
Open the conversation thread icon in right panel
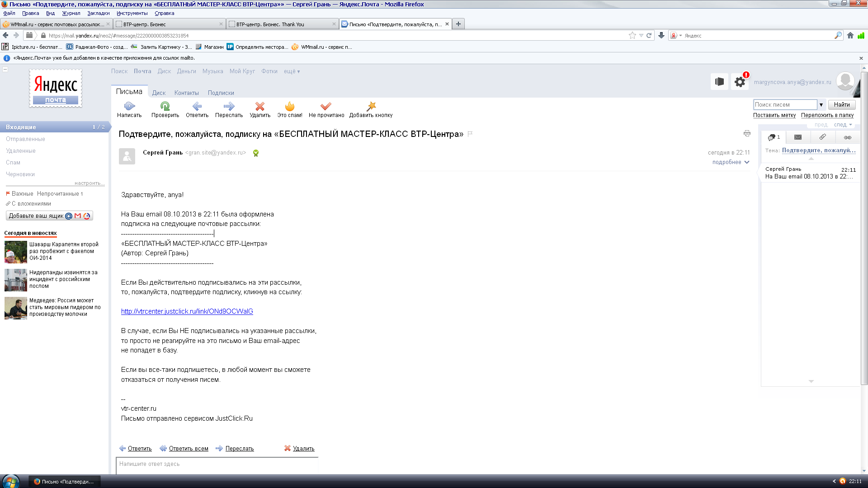(774, 137)
